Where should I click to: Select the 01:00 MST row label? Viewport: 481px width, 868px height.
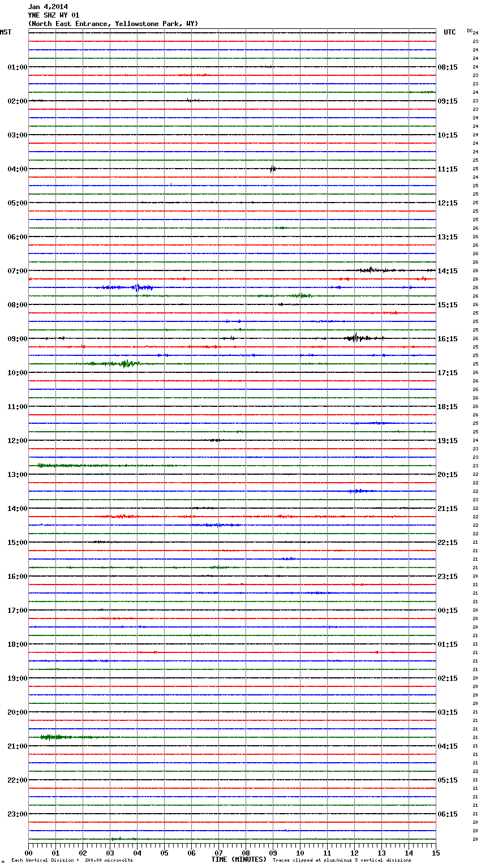point(18,67)
